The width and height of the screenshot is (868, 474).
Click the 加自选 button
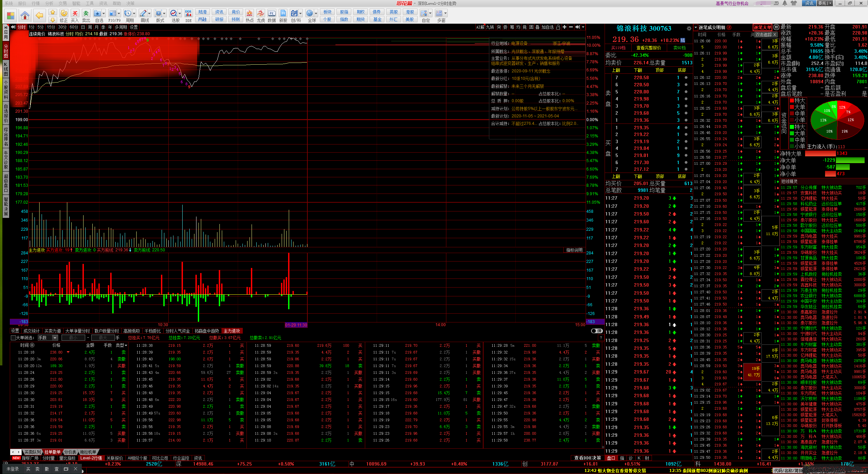(x=547, y=27)
